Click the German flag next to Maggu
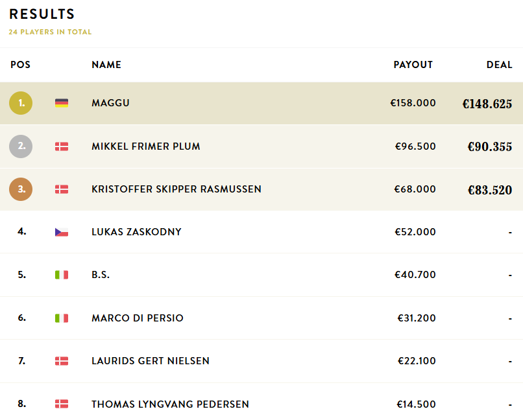 (62, 103)
